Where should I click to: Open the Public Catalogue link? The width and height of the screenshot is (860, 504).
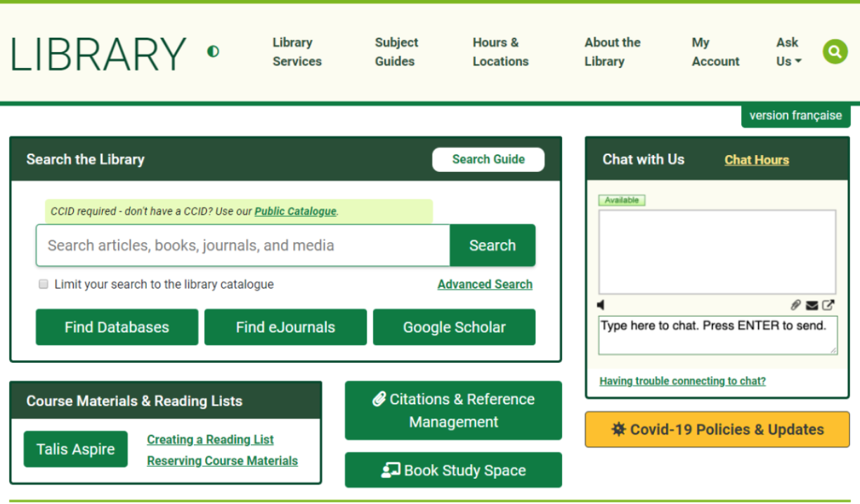295,211
